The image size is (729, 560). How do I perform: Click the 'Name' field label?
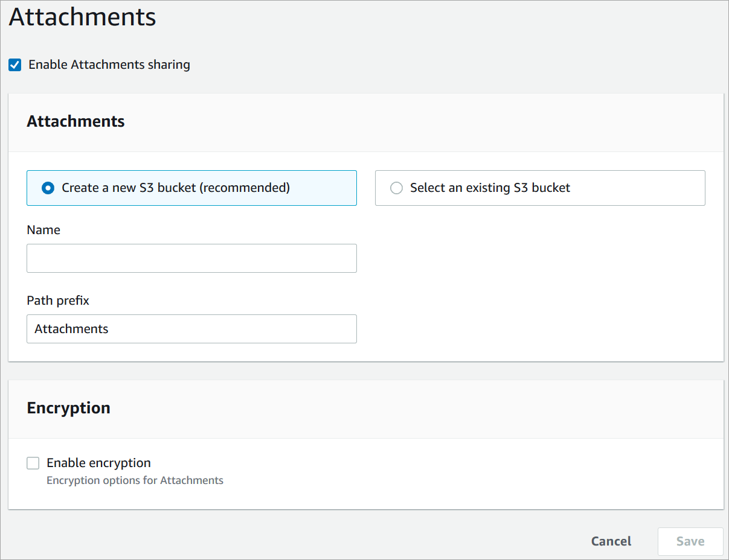tap(43, 230)
